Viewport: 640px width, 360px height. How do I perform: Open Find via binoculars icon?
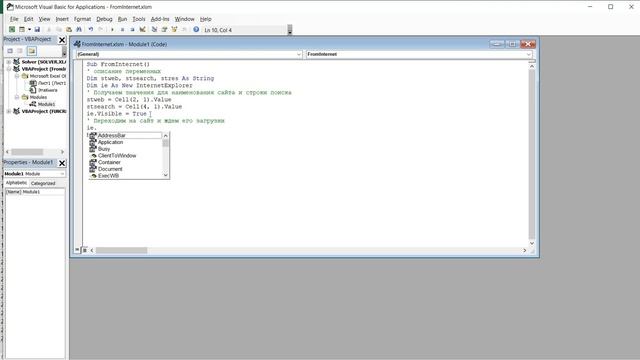point(79,29)
